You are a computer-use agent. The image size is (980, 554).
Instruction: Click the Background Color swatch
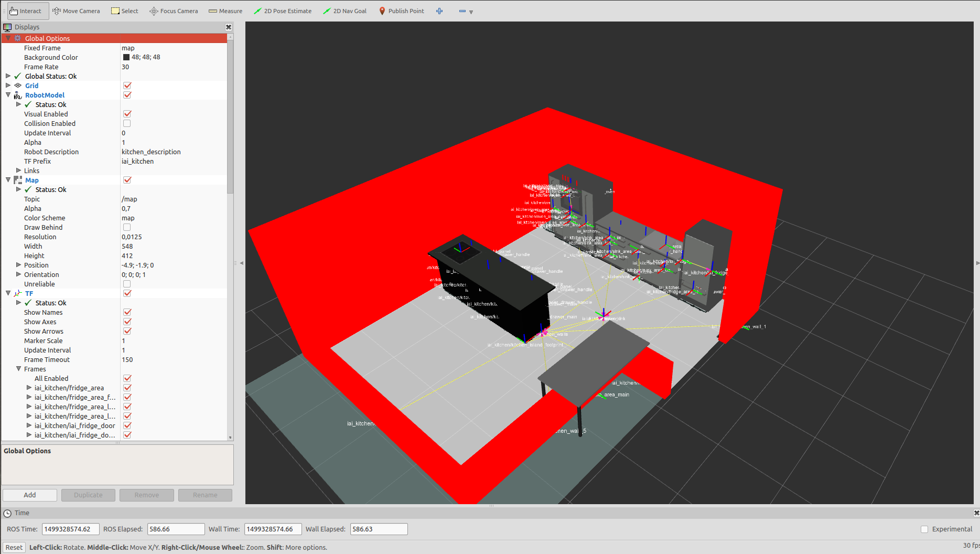pyautogui.click(x=126, y=57)
